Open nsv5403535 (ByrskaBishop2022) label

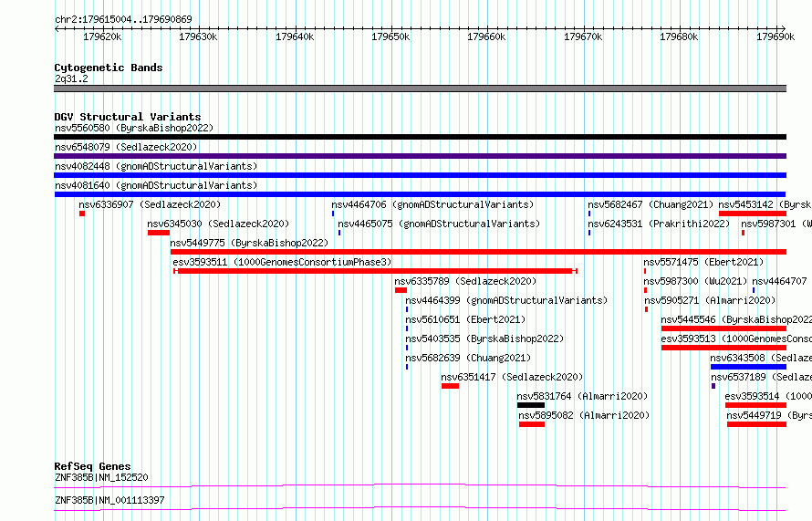pyautogui.click(x=484, y=339)
